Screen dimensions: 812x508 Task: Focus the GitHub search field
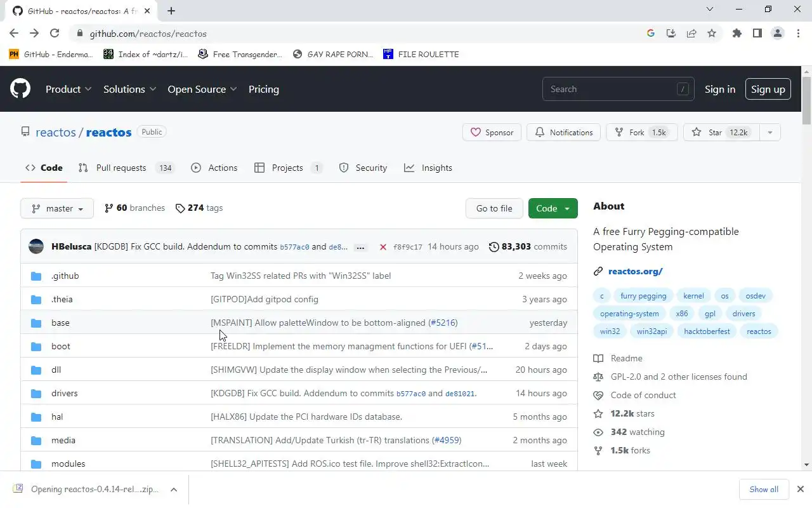point(618,89)
